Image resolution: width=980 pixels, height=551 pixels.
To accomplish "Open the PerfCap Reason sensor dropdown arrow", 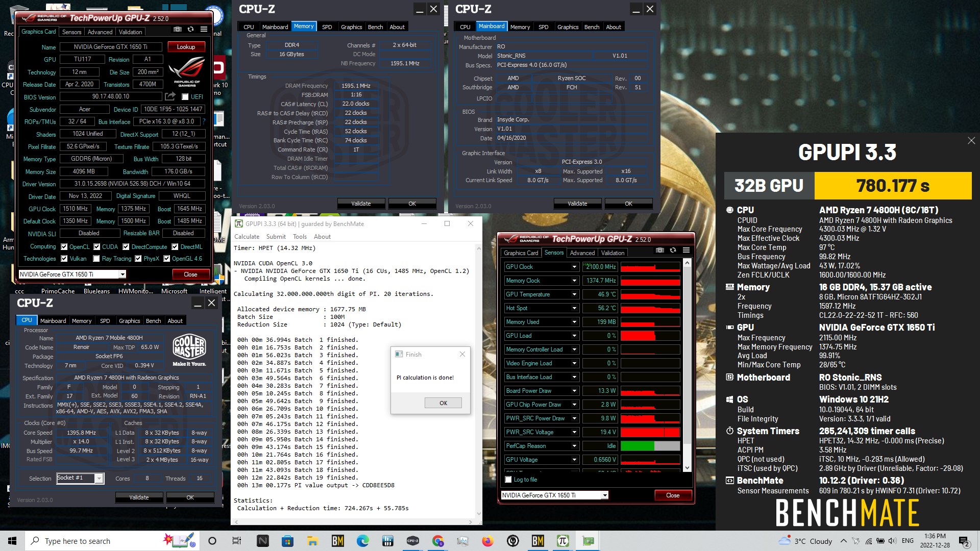I will (x=574, y=446).
